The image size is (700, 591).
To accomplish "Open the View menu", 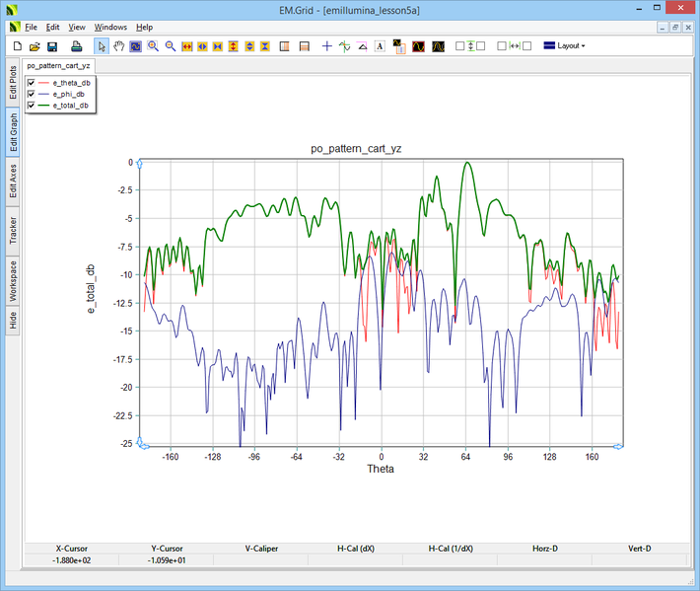I will pos(77,27).
